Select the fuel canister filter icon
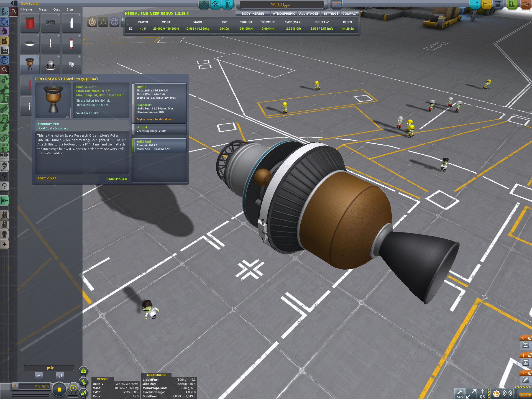This screenshot has height=399, width=532. [4, 41]
